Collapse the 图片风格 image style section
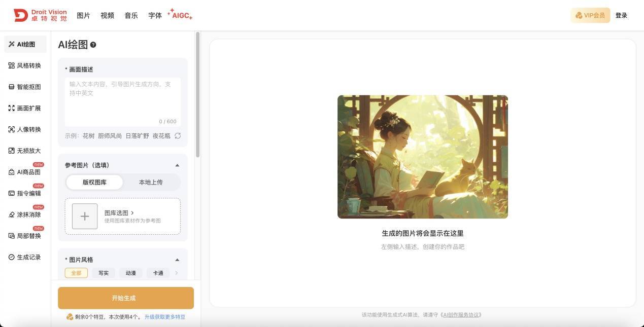 [x=177, y=260]
